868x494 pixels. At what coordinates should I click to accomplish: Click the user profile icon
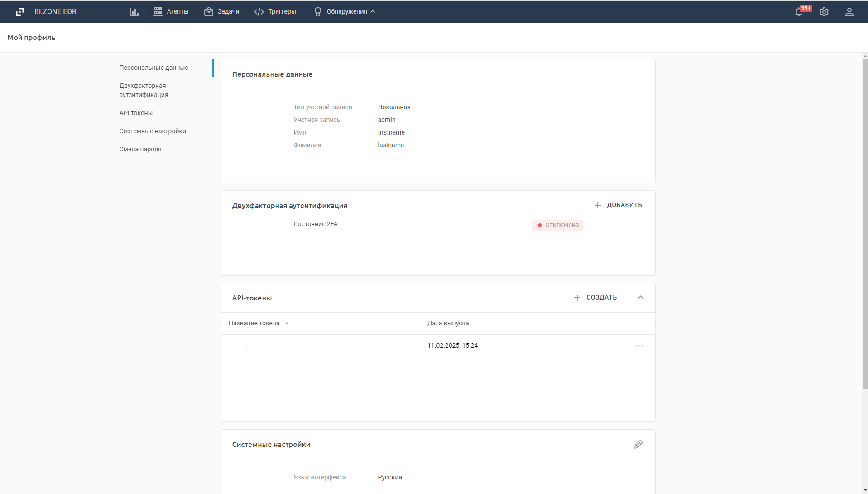(x=849, y=12)
